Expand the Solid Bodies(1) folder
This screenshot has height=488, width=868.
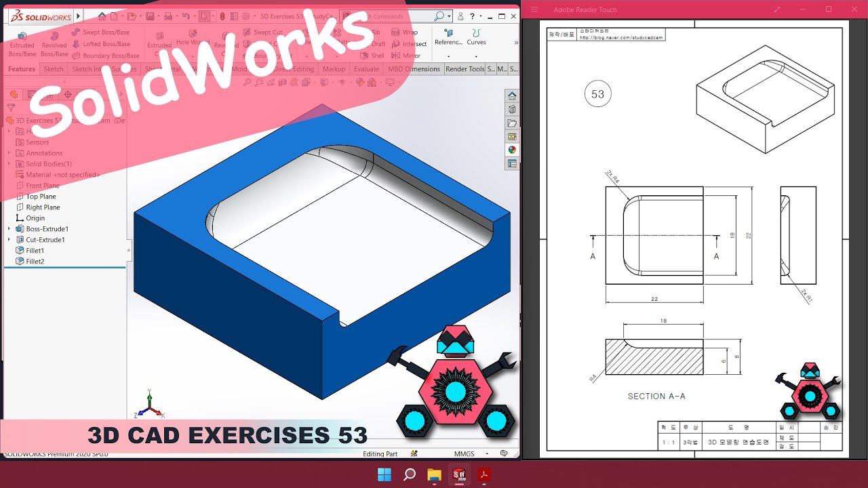pyautogui.click(x=9, y=164)
